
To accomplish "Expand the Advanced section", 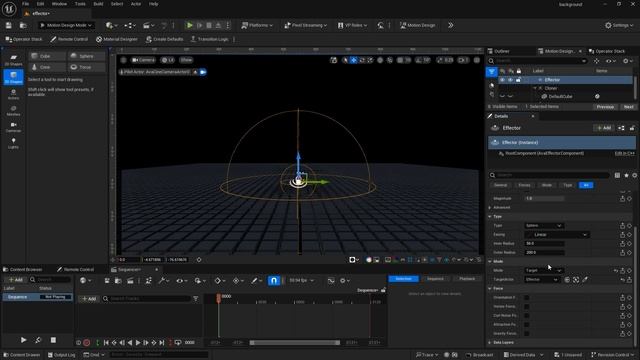I will click(490, 207).
